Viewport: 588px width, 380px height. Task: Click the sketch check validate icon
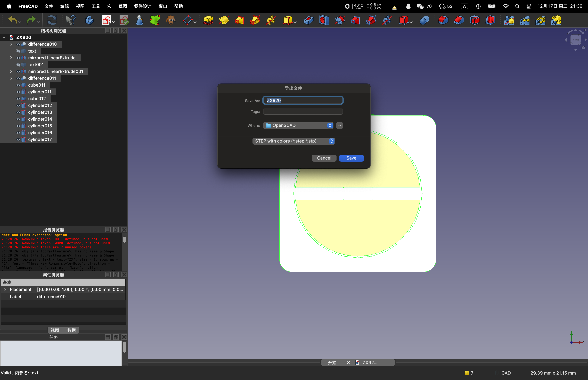point(124,20)
